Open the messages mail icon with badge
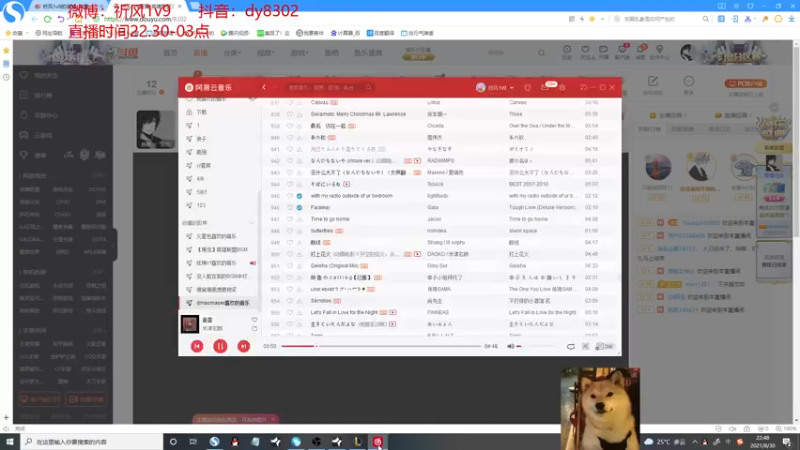800x450 pixels. point(545,88)
